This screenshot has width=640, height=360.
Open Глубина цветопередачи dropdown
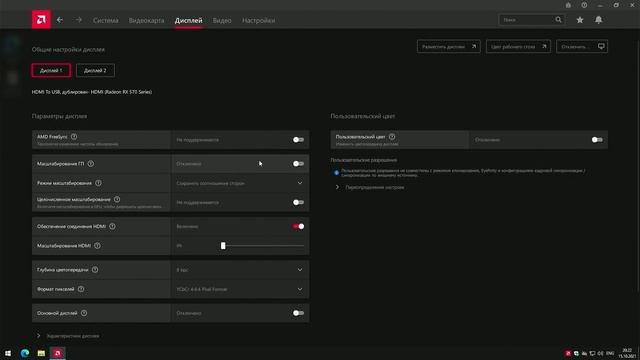coord(240,270)
